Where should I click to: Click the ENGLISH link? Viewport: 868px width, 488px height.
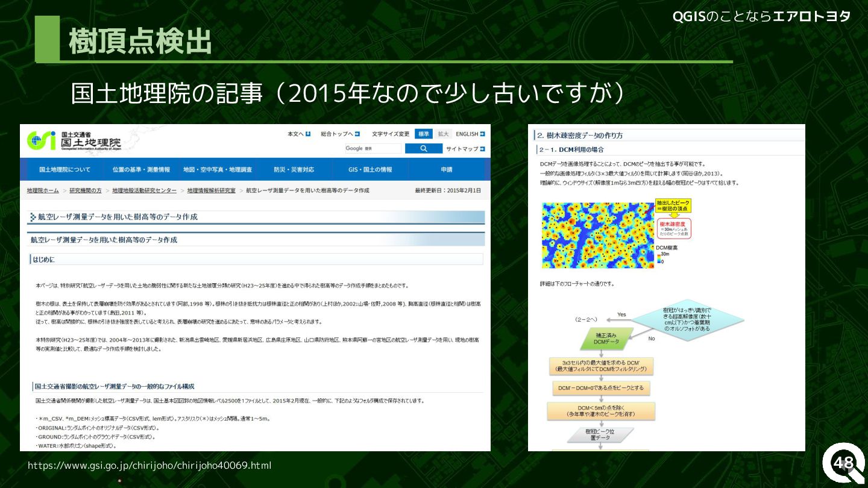point(467,134)
